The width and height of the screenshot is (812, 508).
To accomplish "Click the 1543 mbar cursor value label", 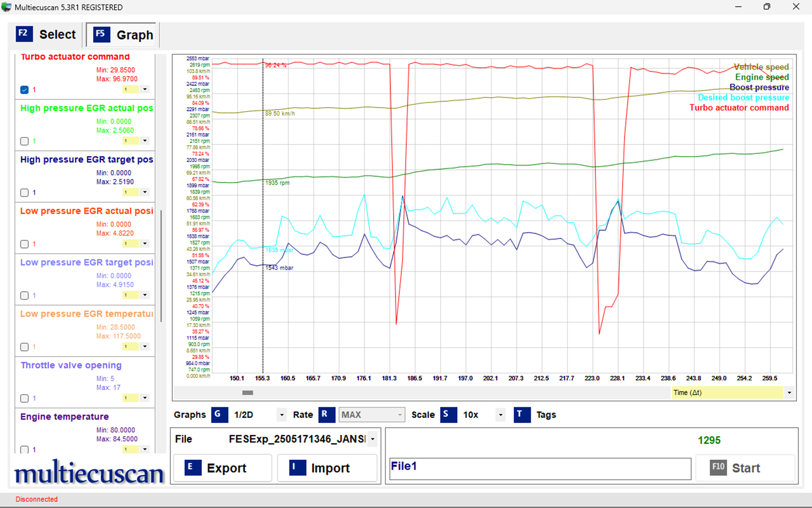I will click(279, 268).
